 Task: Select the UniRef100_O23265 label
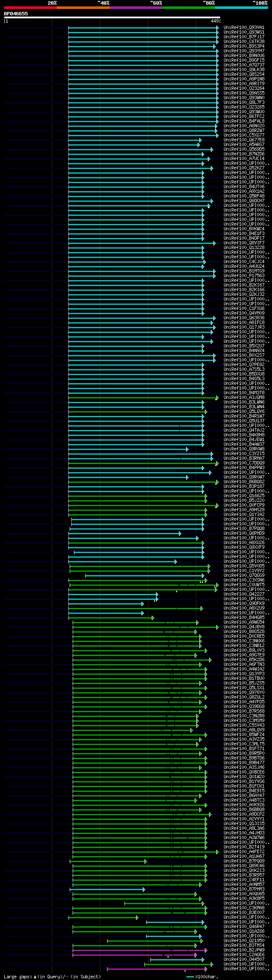pos(244,107)
